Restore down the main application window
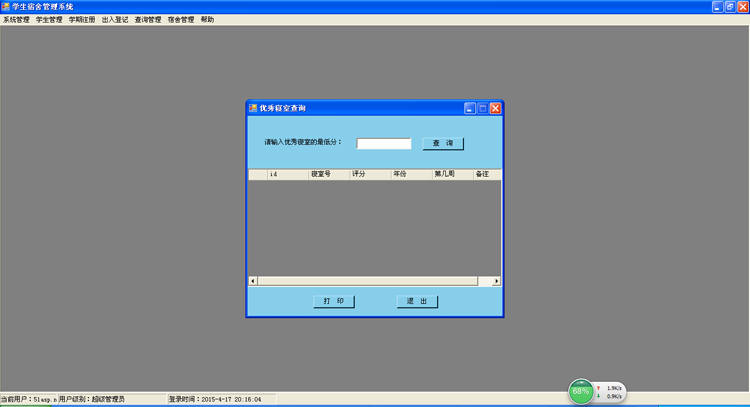750x407 pixels. point(730,7)
